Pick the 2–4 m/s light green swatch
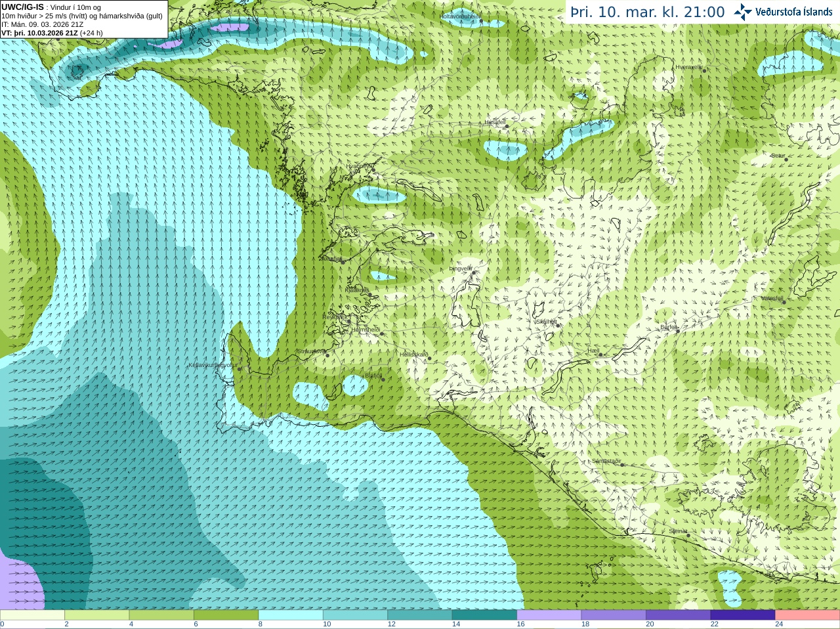Viewport: 840px width, 629px height. (96, 615)
